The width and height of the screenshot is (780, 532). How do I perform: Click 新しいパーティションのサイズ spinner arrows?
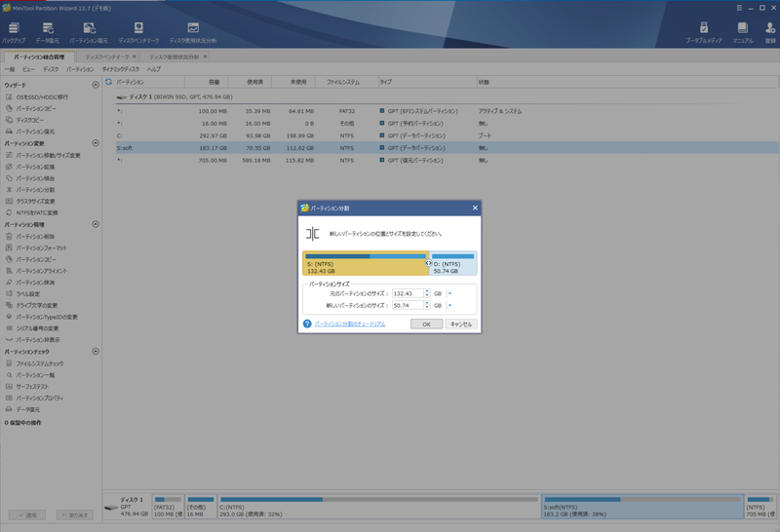click(x=427, y=305)
